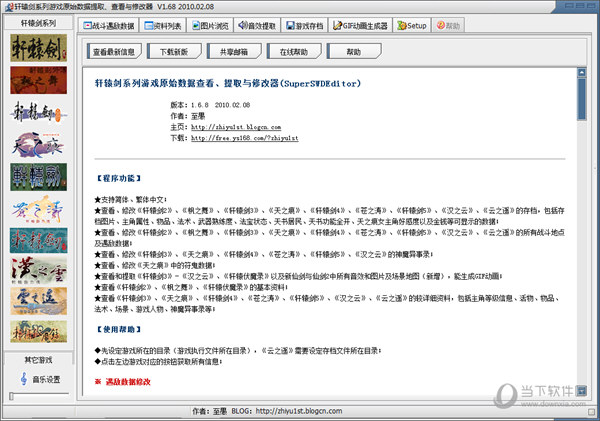Select the 枫之舞 red game logo
Screen dimensions: 600x421
tap(39, 80)
